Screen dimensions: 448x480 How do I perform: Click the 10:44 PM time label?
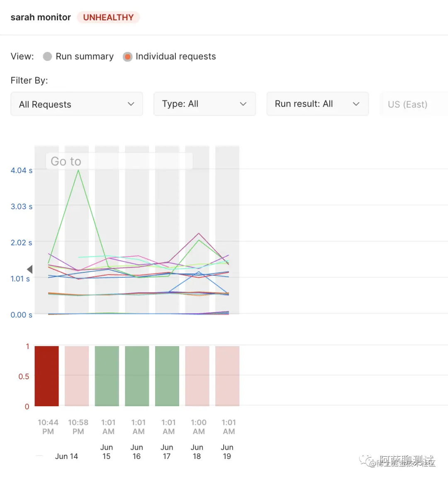coord(48,427)
